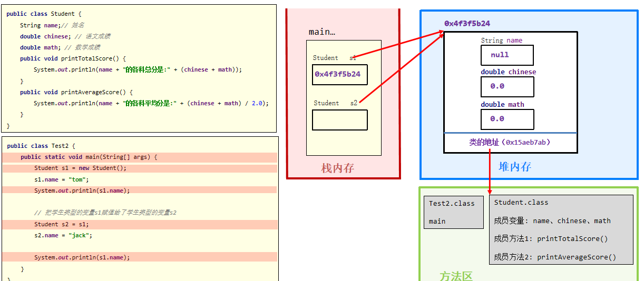644x281 pixels.
Task: Click the 栈内存 label
Action: pos(338,168)
